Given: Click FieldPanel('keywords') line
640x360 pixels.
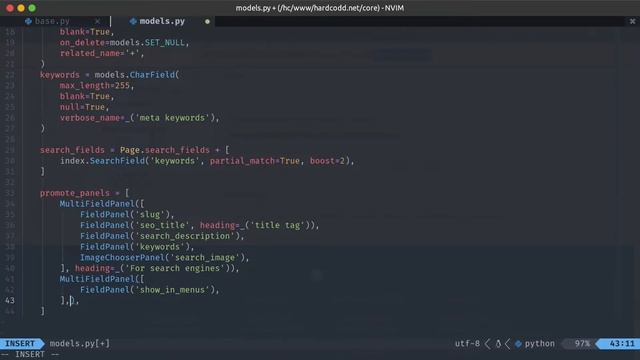Looking at the screenshot, I should pos(137,247).
